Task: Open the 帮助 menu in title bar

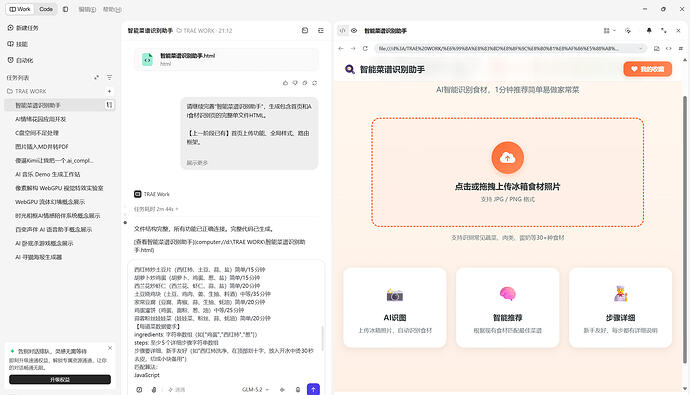Action: [x=112, y=9]
